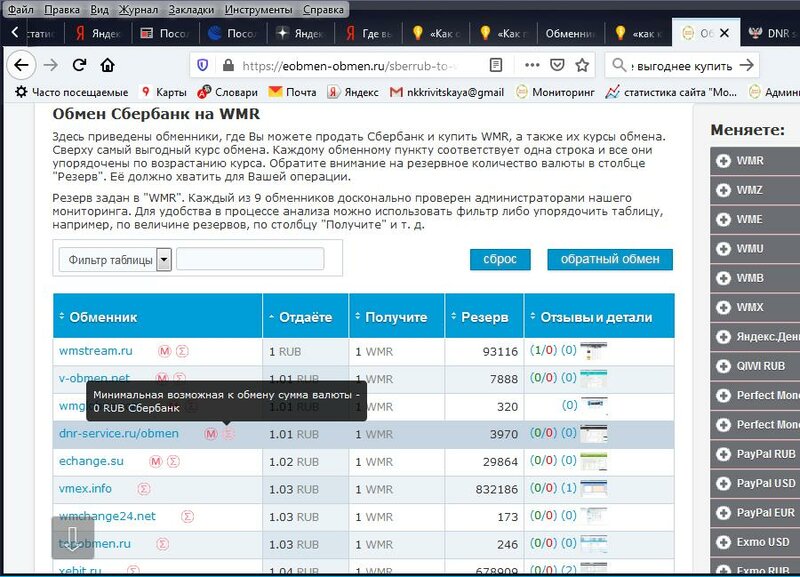Open the wmstream.ru exchanger link

tap(95, 351)
